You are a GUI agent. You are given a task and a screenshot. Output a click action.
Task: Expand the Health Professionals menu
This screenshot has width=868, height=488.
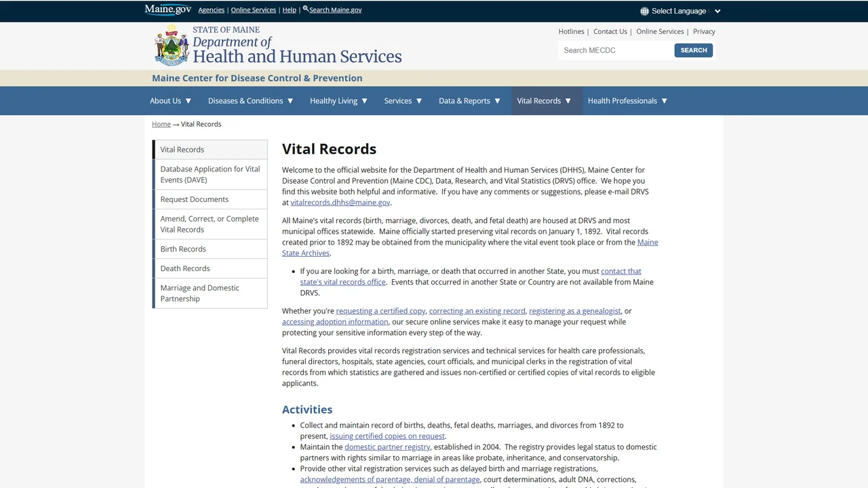[627, 101]
